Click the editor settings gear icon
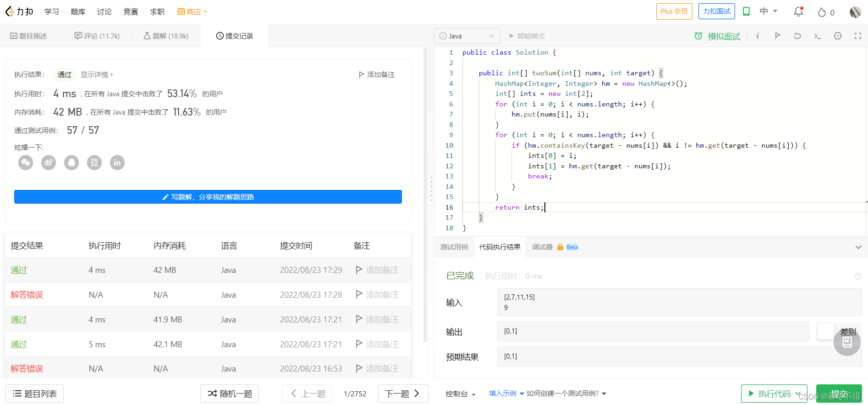868x405 pixels. (837, 36)
